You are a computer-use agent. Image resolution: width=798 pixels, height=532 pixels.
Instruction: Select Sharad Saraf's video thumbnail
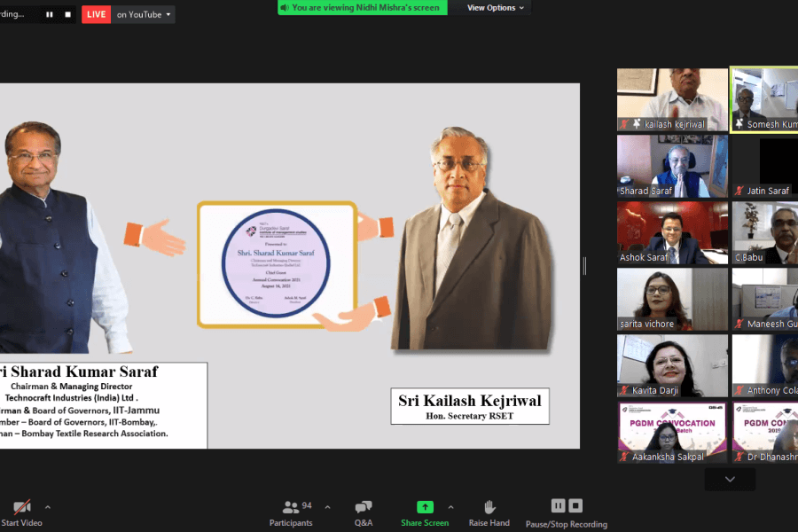(671, 166)
